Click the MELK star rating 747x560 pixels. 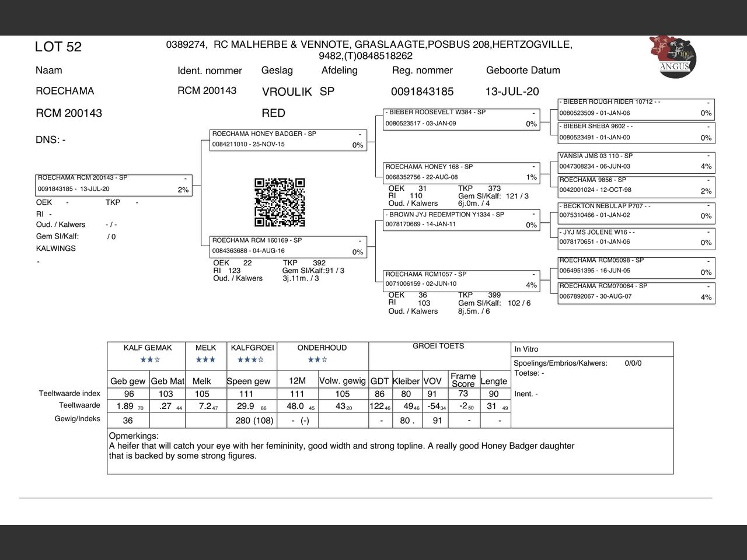pyautogui.click(x=205, y=359)
